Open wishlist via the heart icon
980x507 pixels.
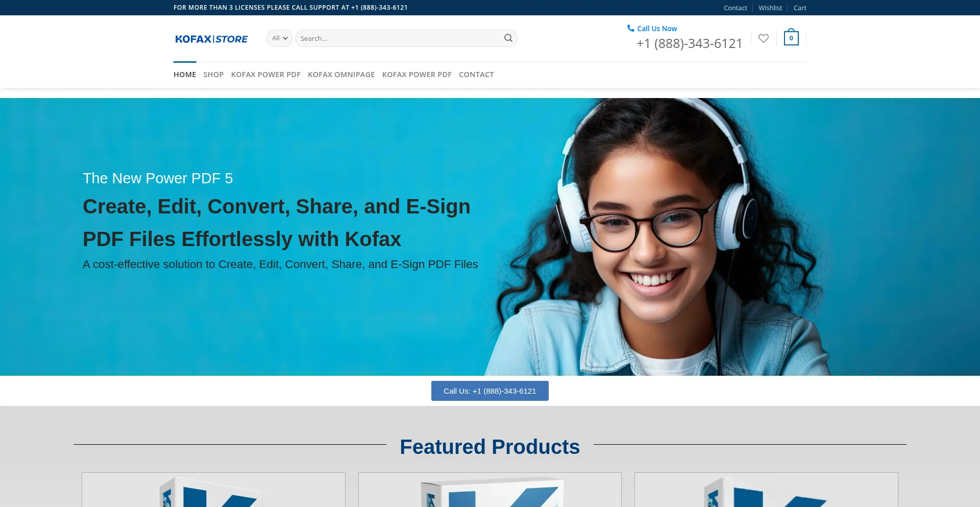pos(764,38)
